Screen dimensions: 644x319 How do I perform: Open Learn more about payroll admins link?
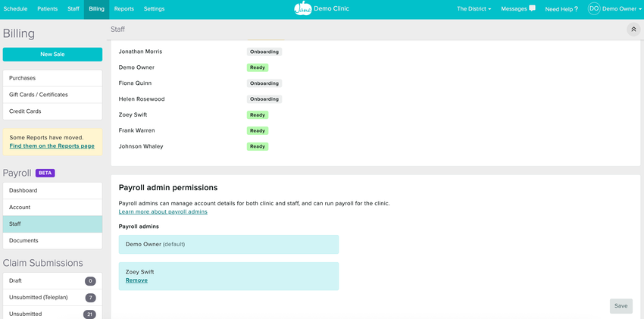coord(163,212)
